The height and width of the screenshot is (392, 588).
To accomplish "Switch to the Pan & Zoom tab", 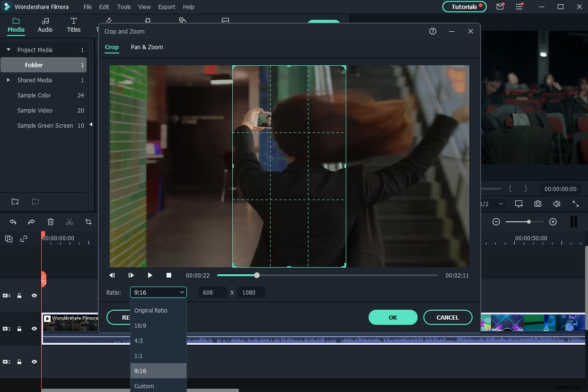I will click(147, 47).
